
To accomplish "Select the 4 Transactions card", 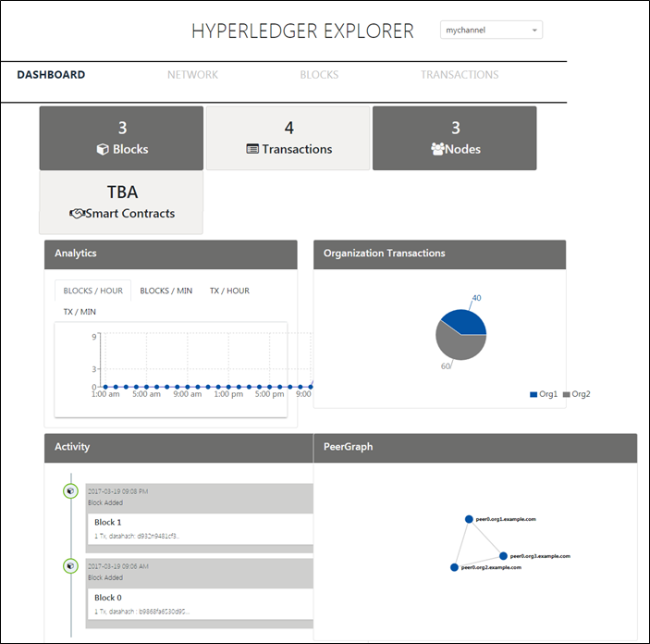I will (x=288, y=138).
